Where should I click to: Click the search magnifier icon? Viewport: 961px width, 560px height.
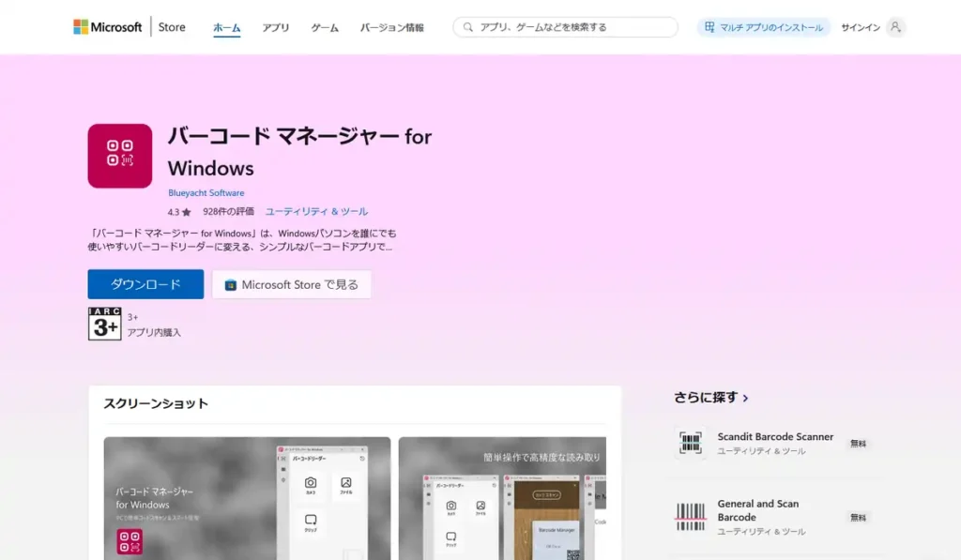(x=466, y=26)
